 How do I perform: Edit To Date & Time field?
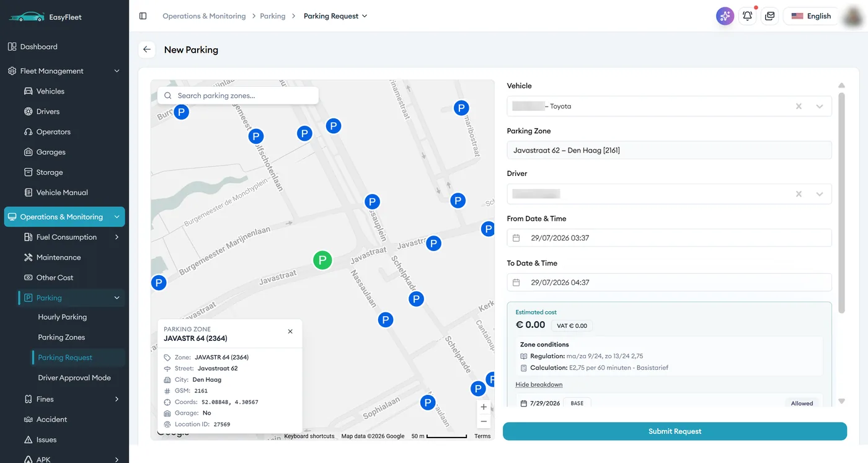point(669,283)
